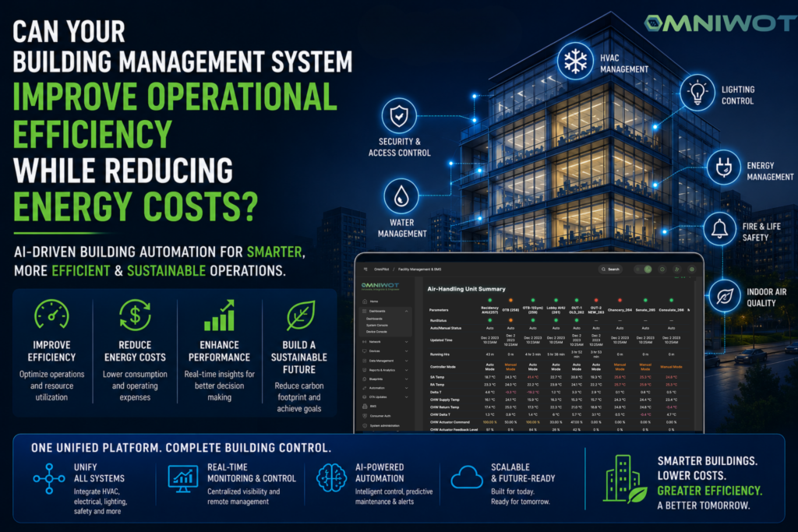This screenshot has width=798, height=532.
Task: Open Home in the dashboard sidebar
Action: 370,301
